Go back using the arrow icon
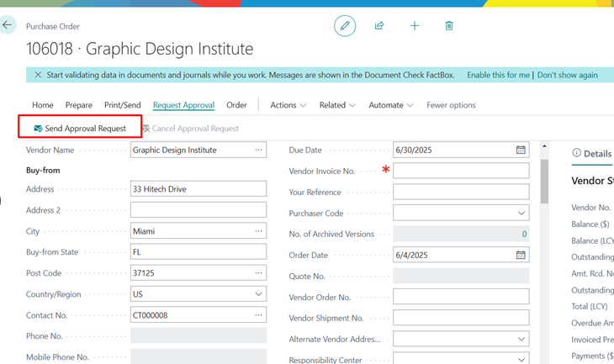 click(7, 25)
